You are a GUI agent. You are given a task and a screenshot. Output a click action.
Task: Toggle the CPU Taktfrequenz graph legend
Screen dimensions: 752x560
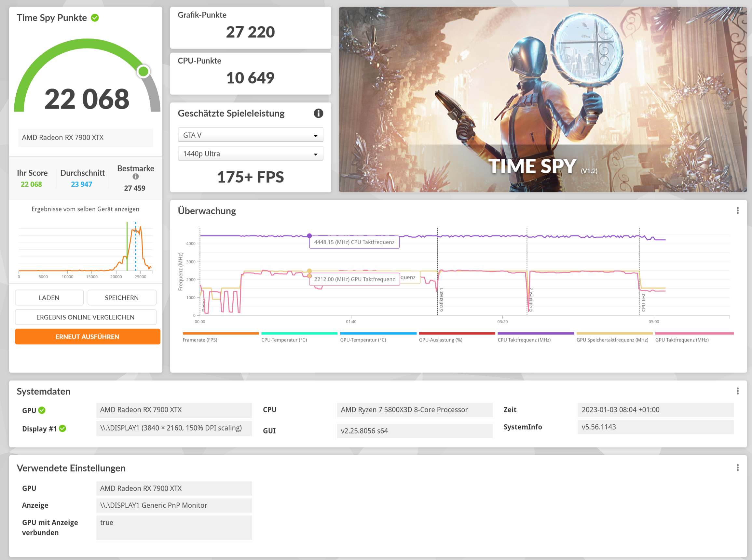pyautogui.click(x=524, y=340)
